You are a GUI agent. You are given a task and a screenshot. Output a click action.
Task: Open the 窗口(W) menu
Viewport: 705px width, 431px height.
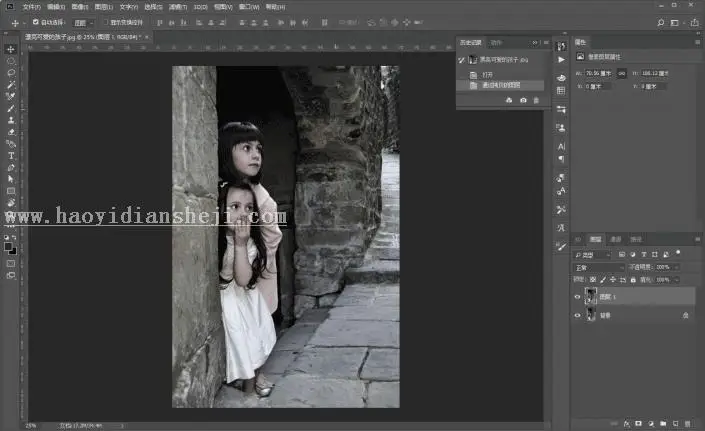249,7
